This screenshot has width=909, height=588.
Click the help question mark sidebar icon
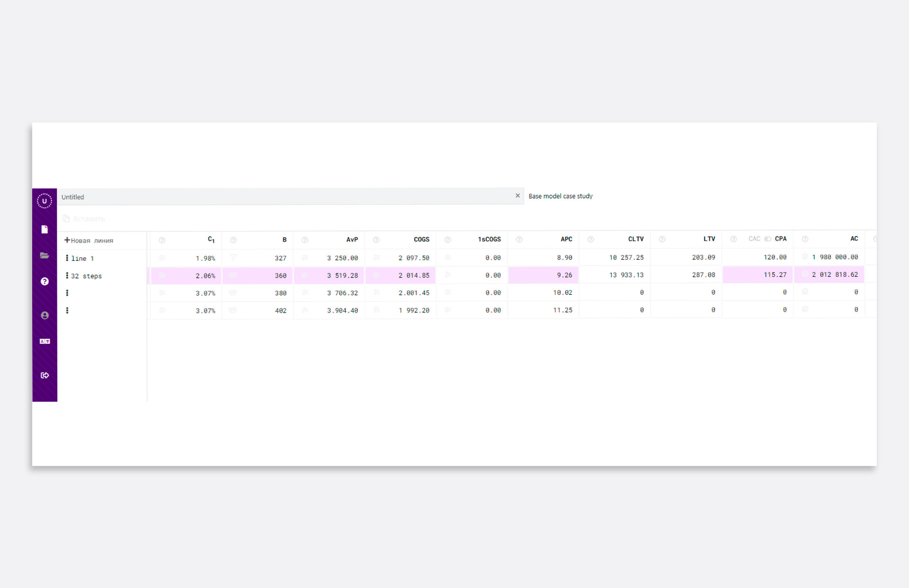point(45,281)
